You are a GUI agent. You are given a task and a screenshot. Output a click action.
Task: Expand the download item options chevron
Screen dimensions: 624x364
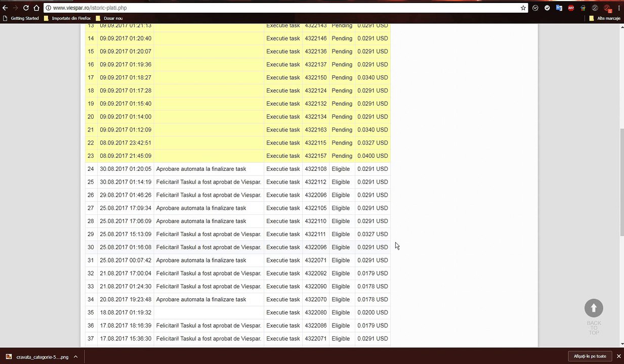click(x=76, y=356)
